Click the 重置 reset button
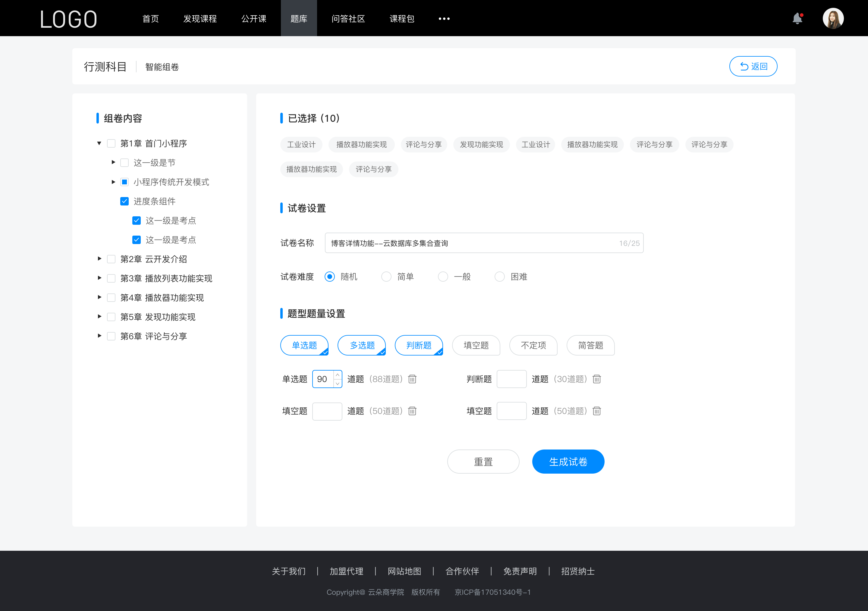868x611 pixels. [482, 462]
